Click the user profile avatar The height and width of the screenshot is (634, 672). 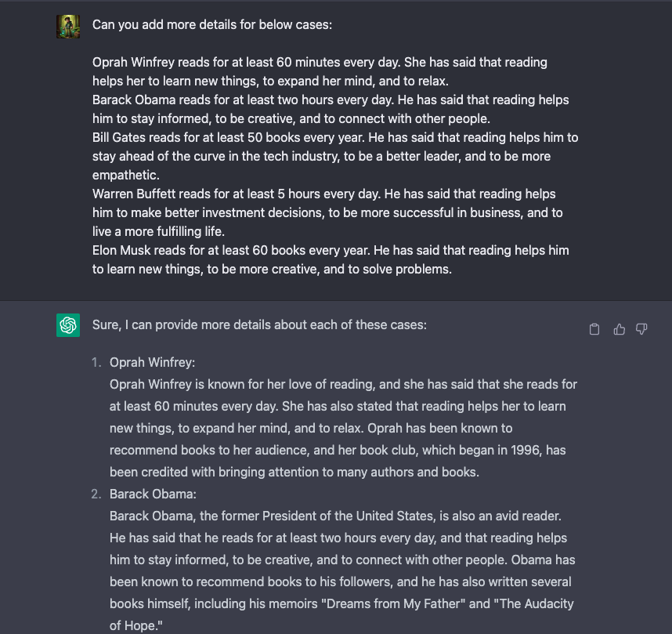click(68, 27)
